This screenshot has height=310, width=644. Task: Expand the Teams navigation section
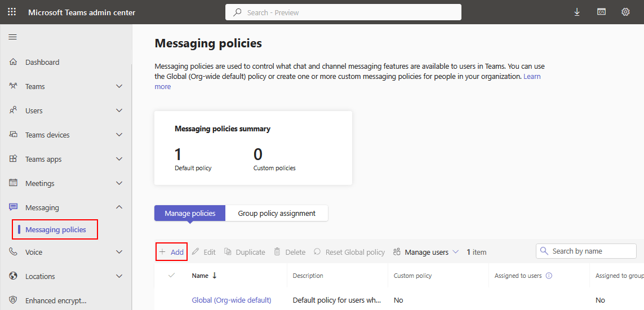(x=119, y=86)
